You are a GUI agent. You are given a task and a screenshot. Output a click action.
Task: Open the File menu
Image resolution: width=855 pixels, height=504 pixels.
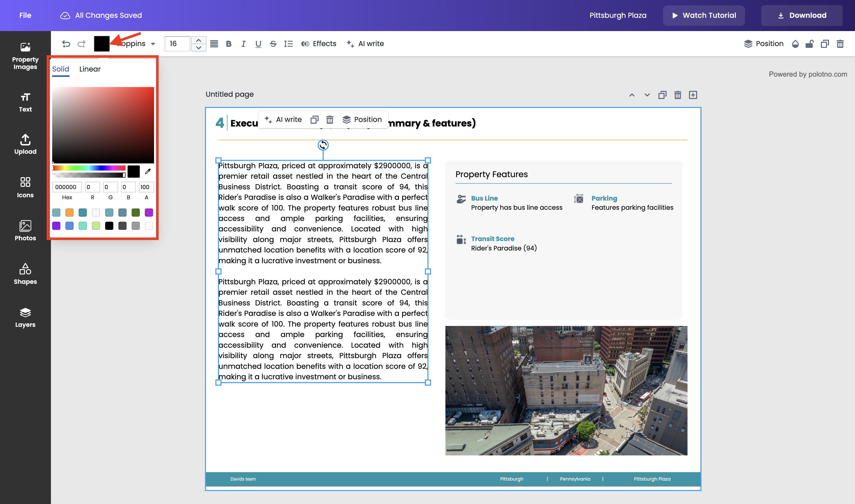(x=25, y=15)
